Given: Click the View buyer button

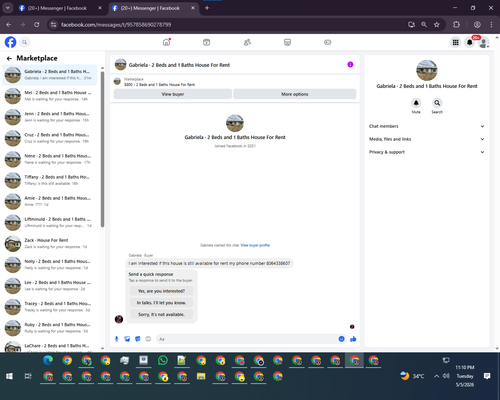Looking at the screenshot, I should pos(173,94).
